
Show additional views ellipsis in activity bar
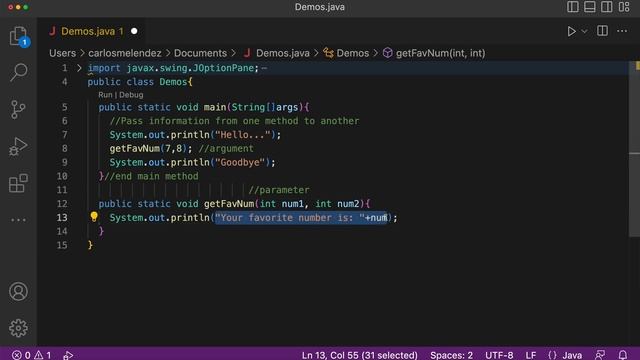click(x=18, y=220)
